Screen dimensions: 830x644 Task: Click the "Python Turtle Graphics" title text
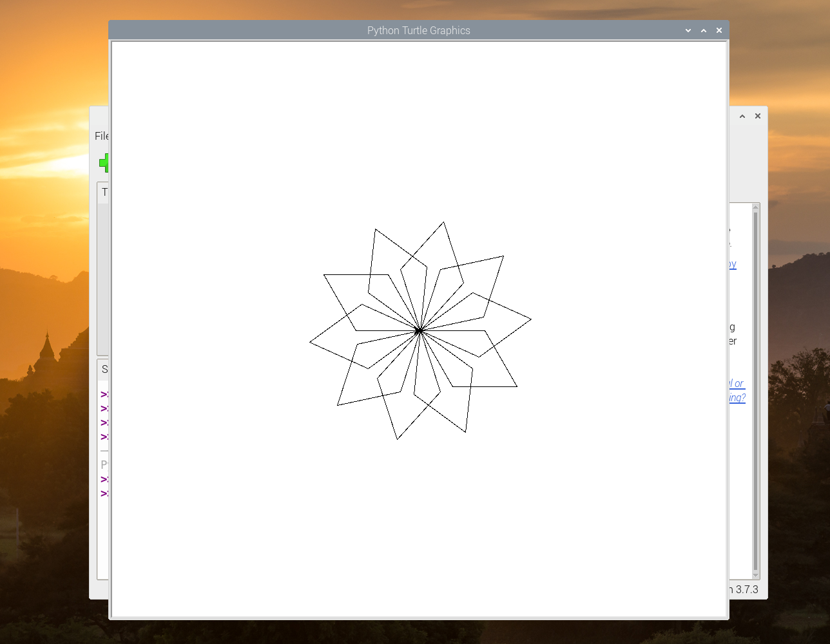[x=419, y=30]
